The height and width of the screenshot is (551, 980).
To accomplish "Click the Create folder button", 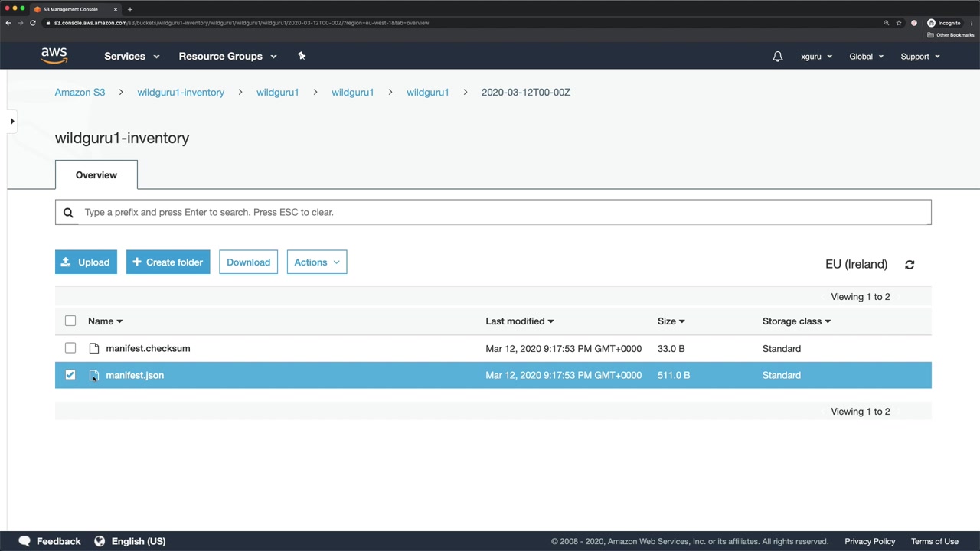I will coord(168,262).
